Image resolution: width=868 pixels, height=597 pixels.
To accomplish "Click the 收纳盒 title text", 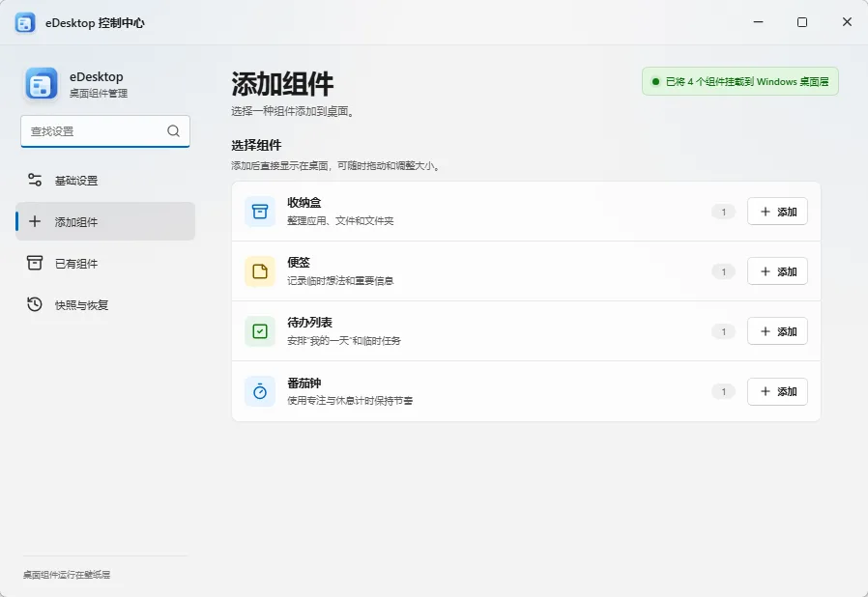I will coord(304,203).
